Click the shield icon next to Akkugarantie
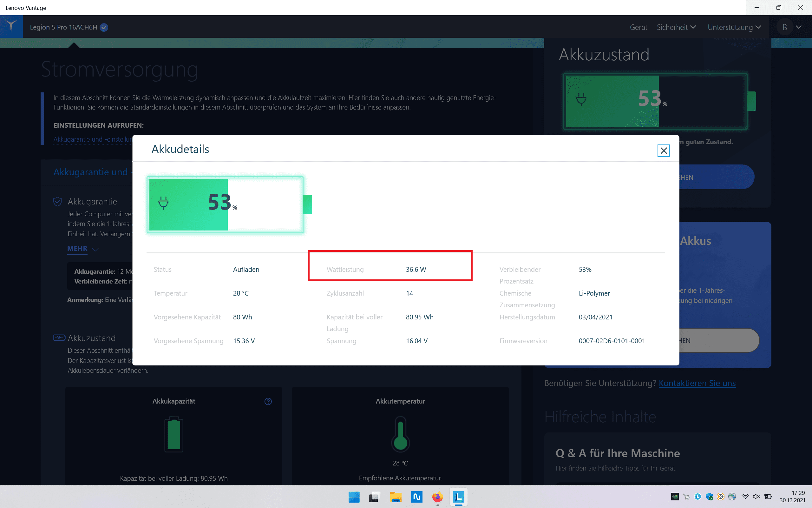Screen dimensions: 812x508 [57, 201]
